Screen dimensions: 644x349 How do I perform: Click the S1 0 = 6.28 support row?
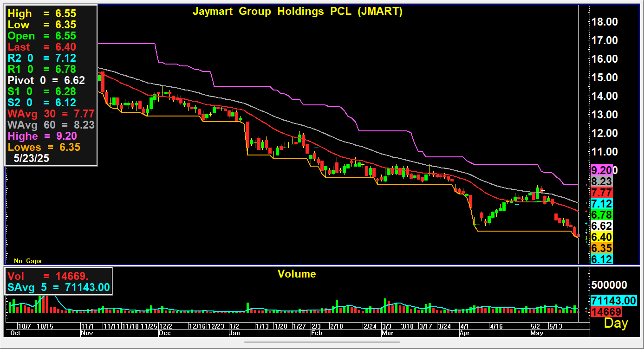tap(42, 92)
